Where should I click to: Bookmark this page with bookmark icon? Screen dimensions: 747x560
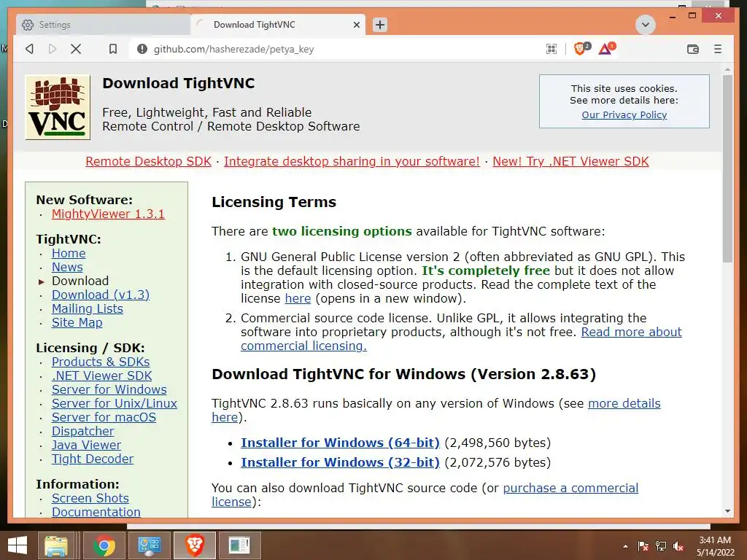(x=113, y=49)
